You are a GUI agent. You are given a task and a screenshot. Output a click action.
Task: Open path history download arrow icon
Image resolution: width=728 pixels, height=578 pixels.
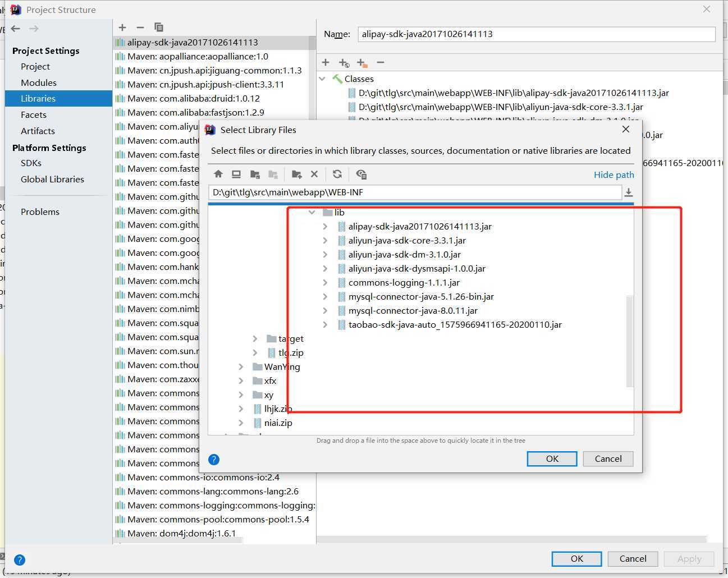629,192
